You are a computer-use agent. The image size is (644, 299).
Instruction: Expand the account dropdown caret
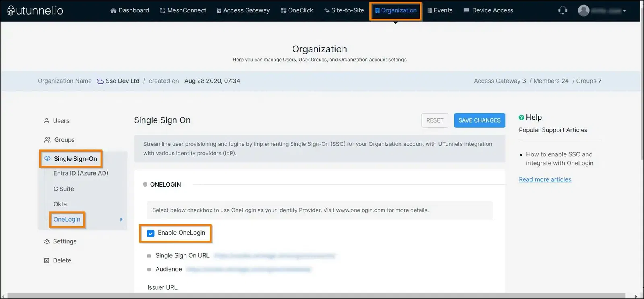pos(625,11)
